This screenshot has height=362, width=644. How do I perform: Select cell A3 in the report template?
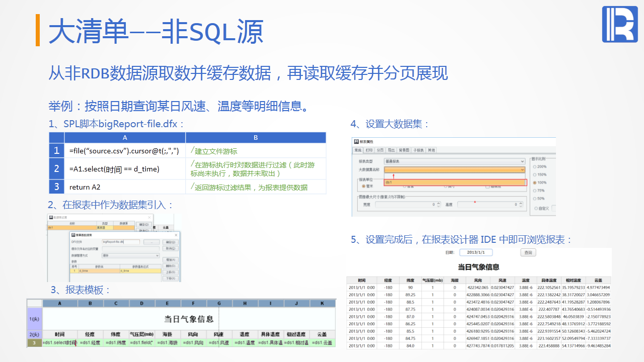[59, 343]
